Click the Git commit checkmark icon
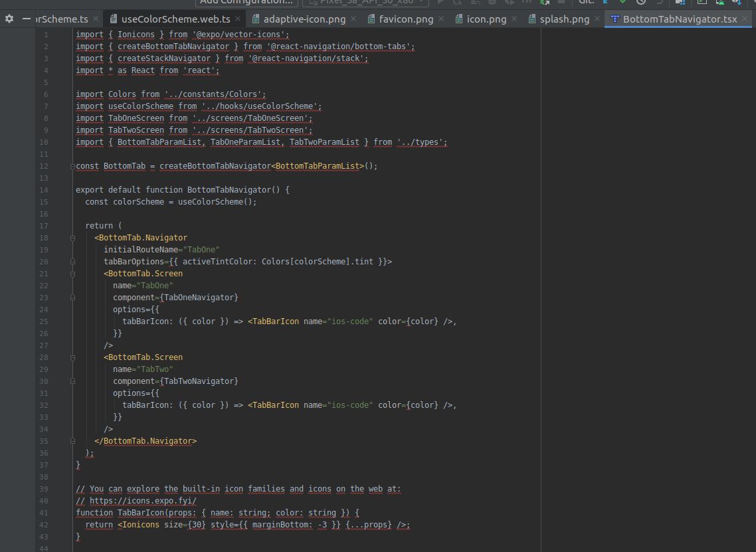756x552 pixels. click(x=623, y=2)
